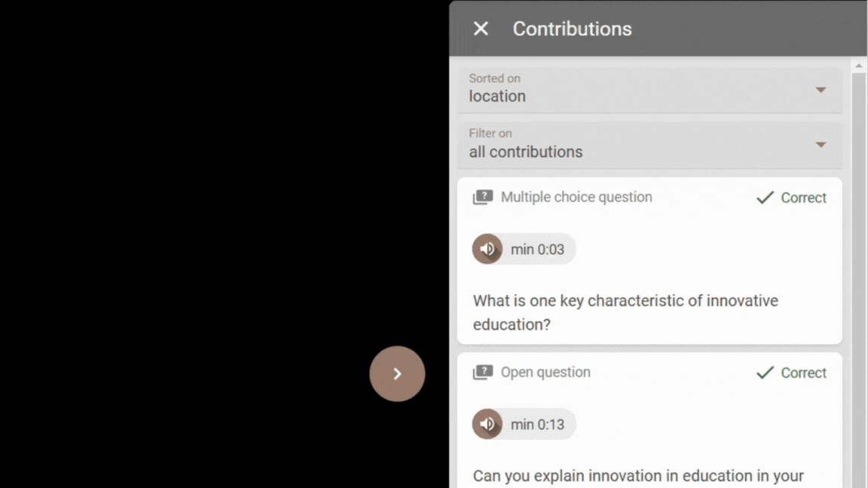Select the min 0:13 timestamp chip
868x488 pixels.
point(524,425)
